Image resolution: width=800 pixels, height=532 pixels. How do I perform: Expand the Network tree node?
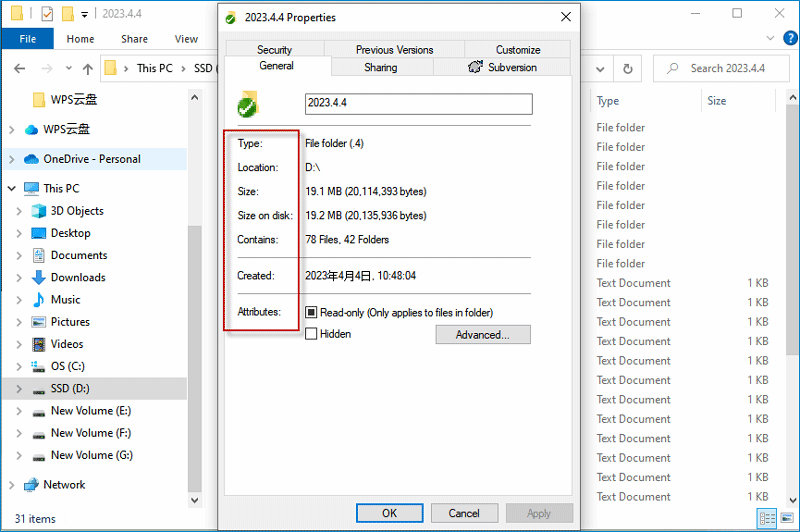point(12,485)
